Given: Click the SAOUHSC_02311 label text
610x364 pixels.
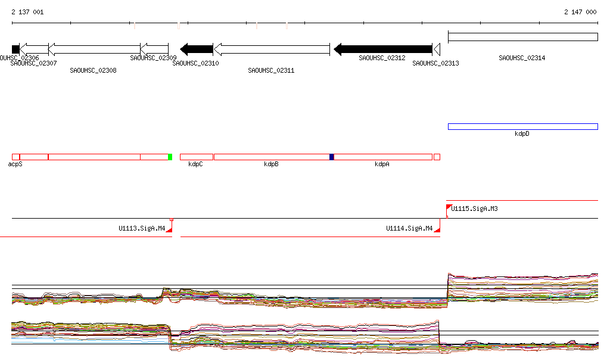Looking at the screenshot, I should 271,70.
